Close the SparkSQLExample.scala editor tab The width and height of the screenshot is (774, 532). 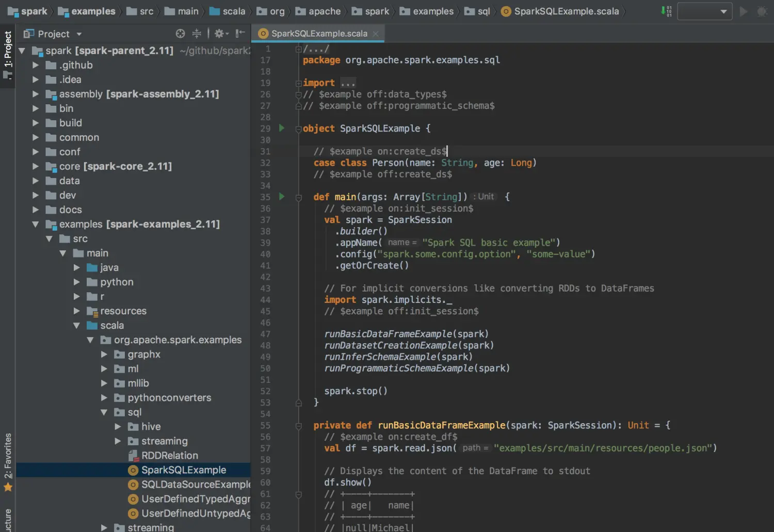376,34
